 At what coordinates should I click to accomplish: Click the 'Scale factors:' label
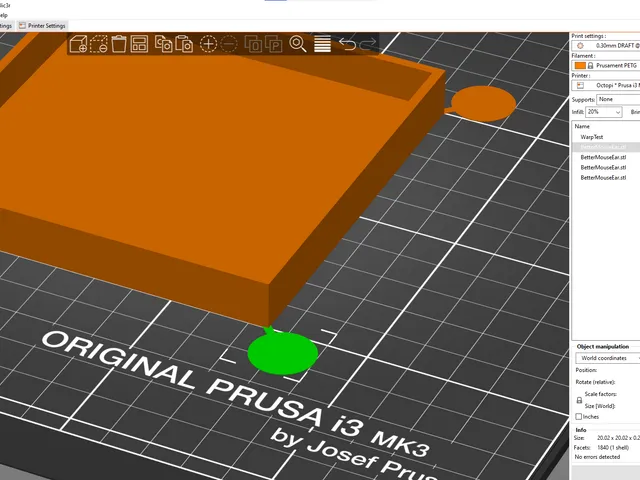coord(600,394)
